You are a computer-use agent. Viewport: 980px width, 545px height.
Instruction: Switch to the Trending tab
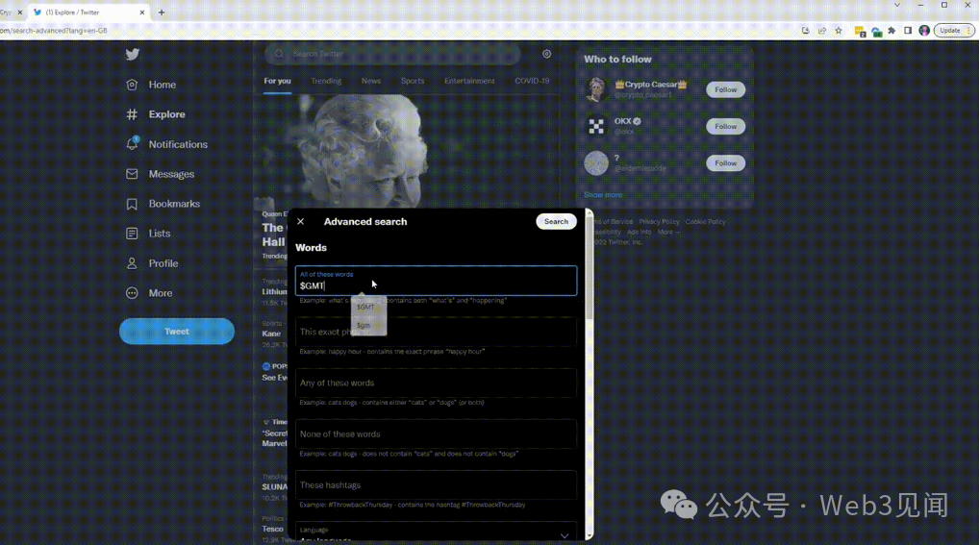(326, 81)
